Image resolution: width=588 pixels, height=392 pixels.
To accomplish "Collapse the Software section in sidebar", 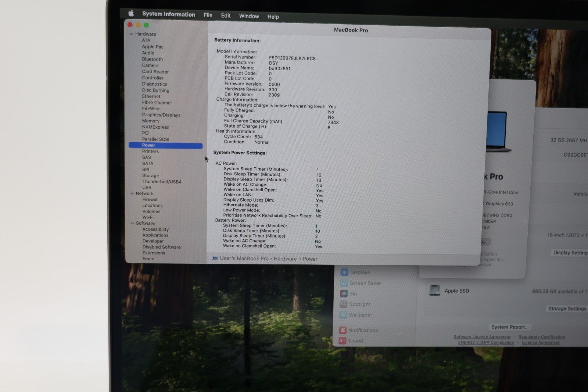I will [x=132, y=223].
